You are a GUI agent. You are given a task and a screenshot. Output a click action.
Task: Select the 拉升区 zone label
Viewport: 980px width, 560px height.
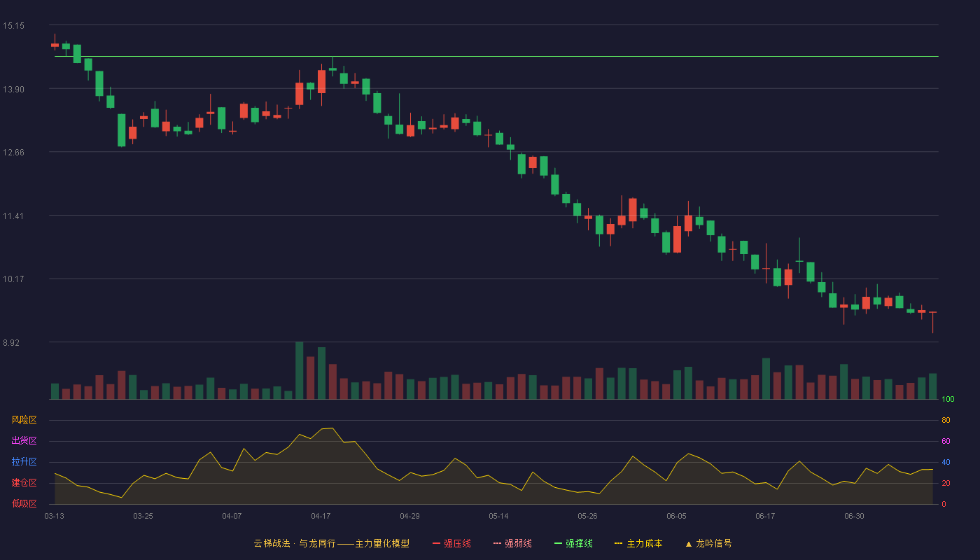point(24,462)
